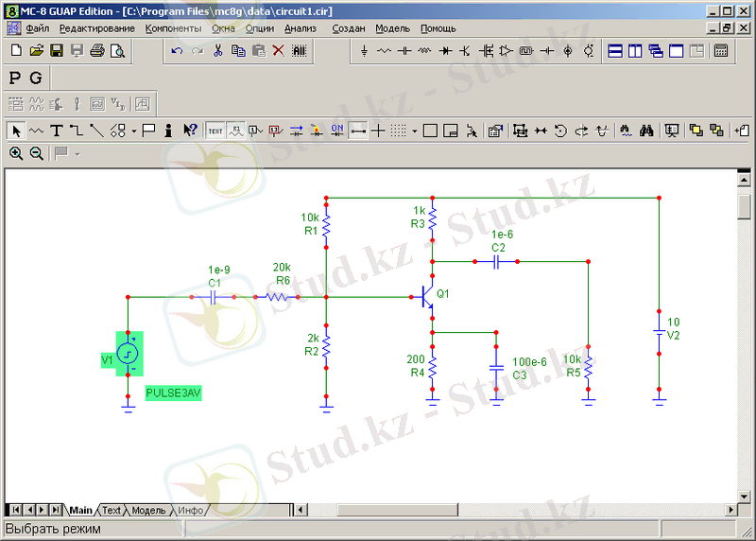Image resolution: width=756 pixels, height=541 pixels.
Task: Select the Text mode tool (T icon)
Action: pos(57,130)
